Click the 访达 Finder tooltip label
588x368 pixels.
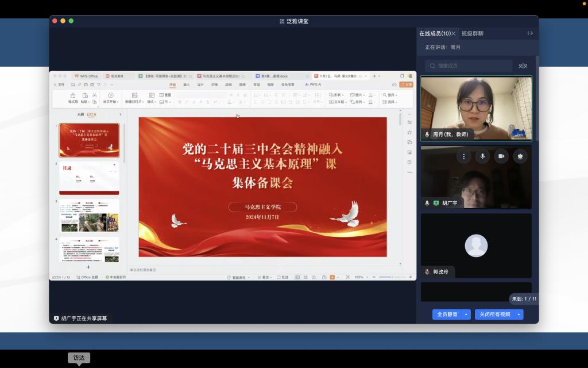click(79, 358)
